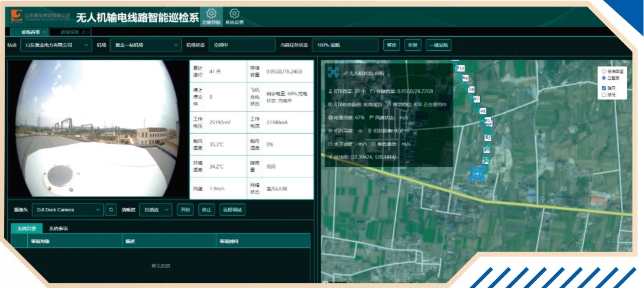This screenshot has width=644, height=288.
Task: Refresh the camera list icon button
Action: (x=111, y=209)
